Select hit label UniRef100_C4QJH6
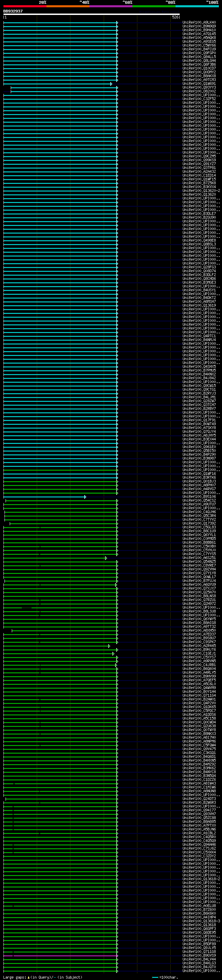Screen dimensions: 222x980 (x=199, y=512)
